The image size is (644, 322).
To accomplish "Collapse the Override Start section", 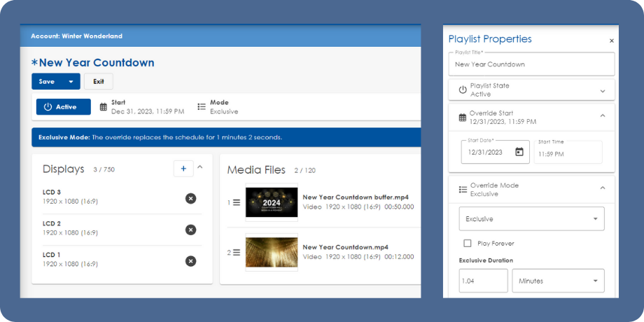I will point(602,116).
